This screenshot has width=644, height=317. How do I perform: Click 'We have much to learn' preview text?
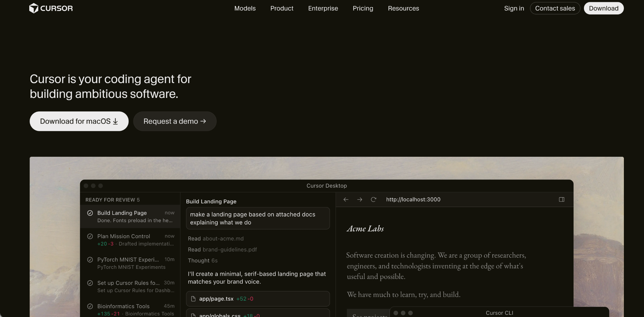click(x=404, y=295)
